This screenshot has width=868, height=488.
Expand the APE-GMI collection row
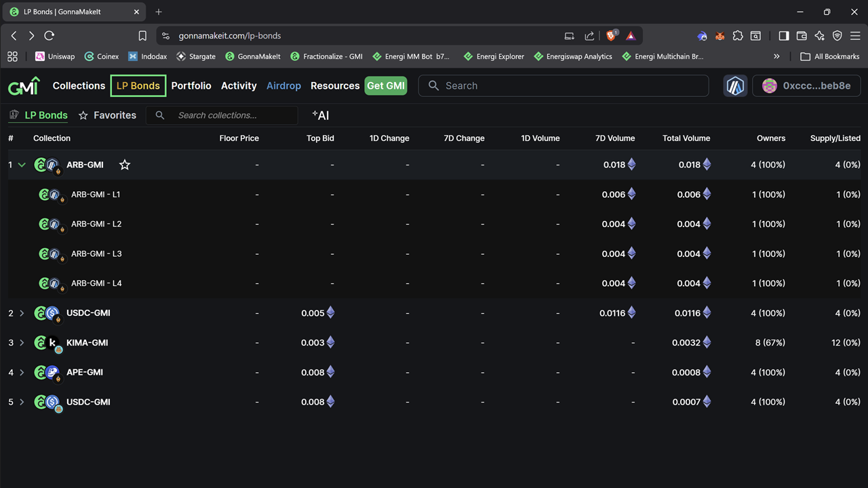22,373
